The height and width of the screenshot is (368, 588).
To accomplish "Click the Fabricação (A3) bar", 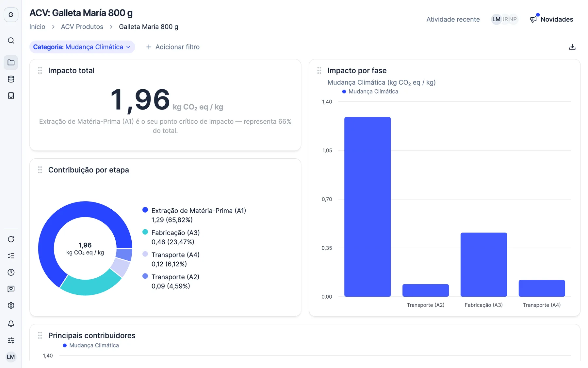I will 484,265.
